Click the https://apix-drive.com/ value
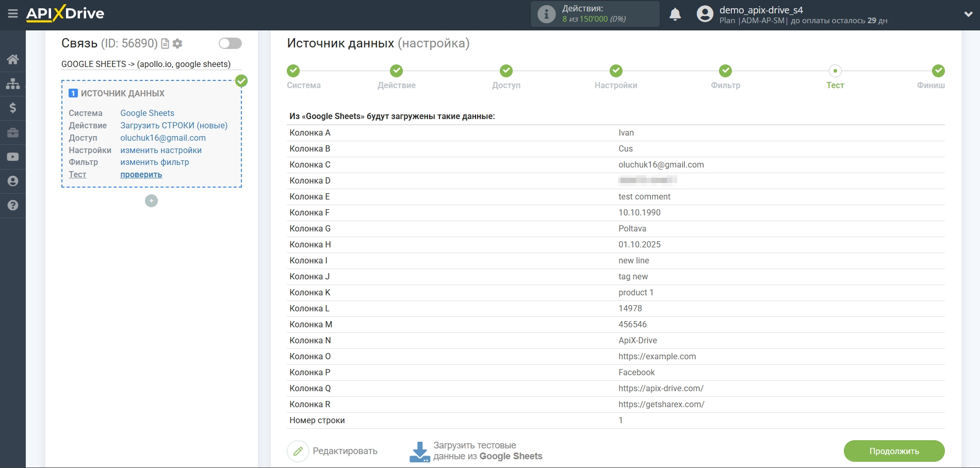The height and width of the screenshot is (468, 980). coord(661,388)
